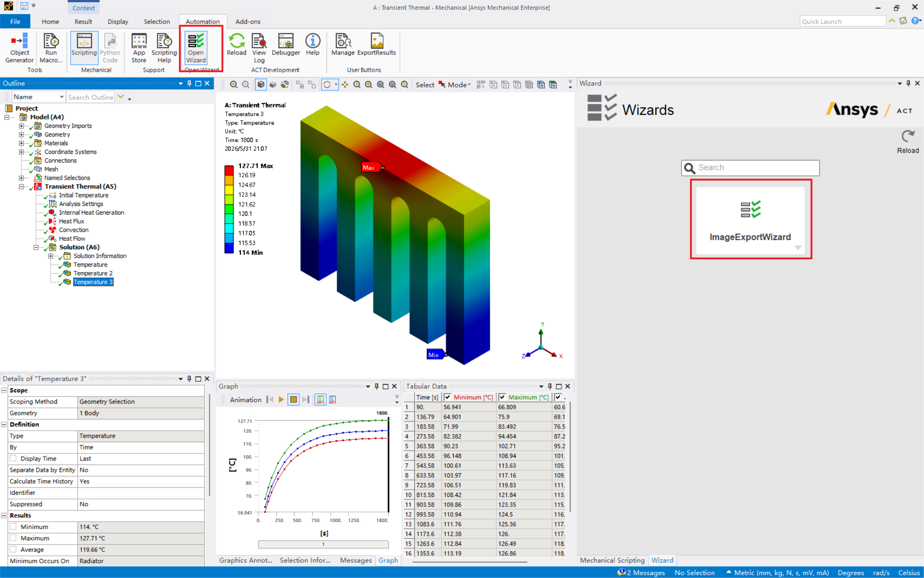Image resolution: width=924 pixels, height=578 pixels.
Task: Check the Maximum result parameter checkbox
Action: coord(13,538)
